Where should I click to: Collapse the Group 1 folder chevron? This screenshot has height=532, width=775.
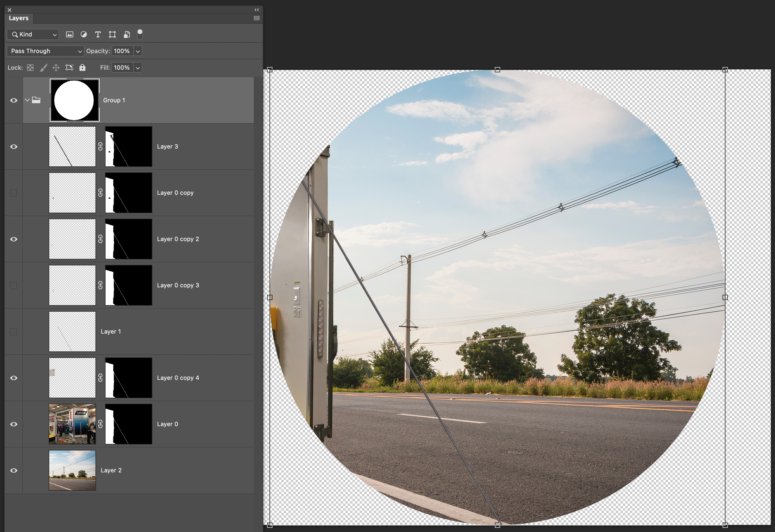(x=27, y=100)
